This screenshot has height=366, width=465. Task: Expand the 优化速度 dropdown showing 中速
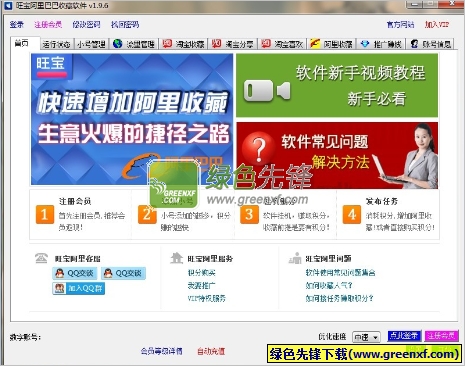pos(366,337)
